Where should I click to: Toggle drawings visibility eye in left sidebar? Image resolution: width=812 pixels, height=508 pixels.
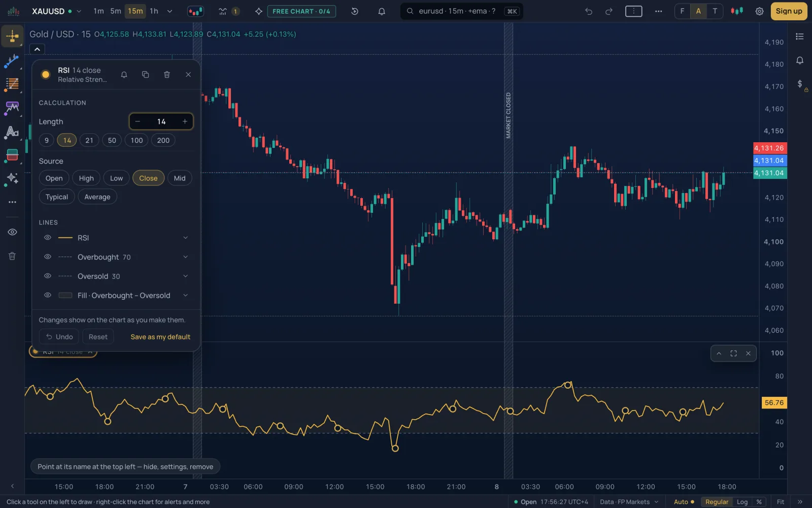12,232
